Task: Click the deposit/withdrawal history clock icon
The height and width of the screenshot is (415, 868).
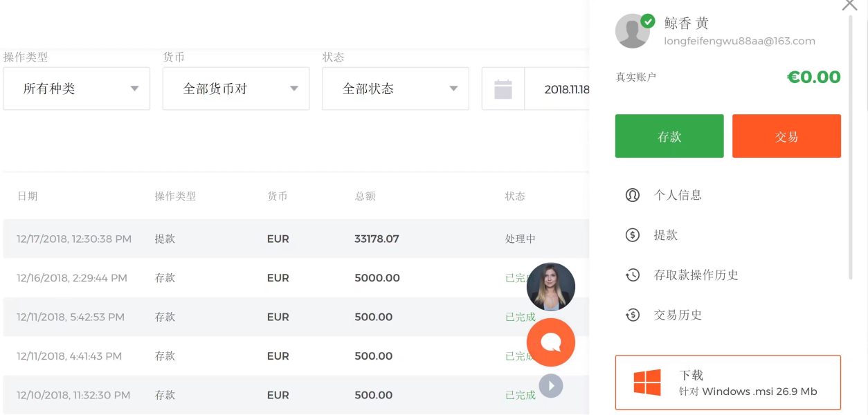Action: pyautogui.click(x=632, y=275)
